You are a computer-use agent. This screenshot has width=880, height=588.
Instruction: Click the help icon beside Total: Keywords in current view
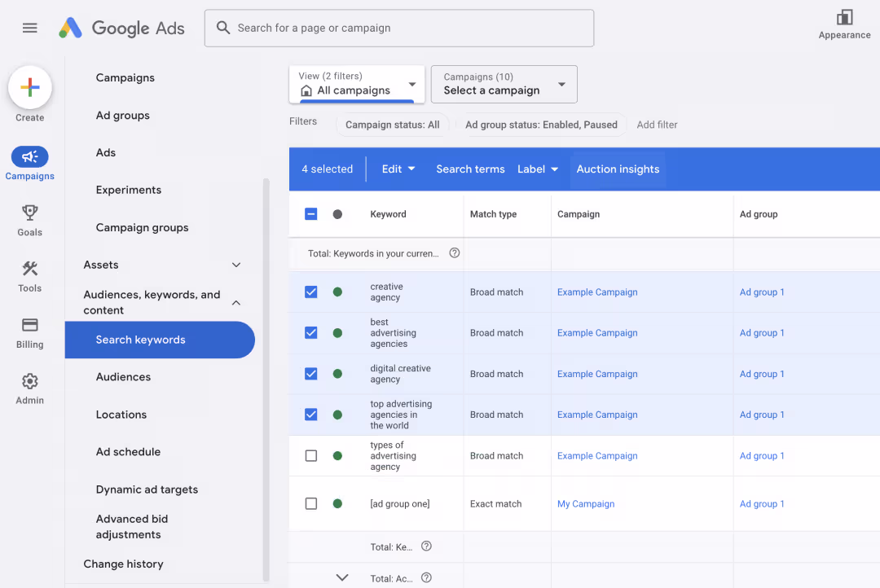(x=455, y=253)
